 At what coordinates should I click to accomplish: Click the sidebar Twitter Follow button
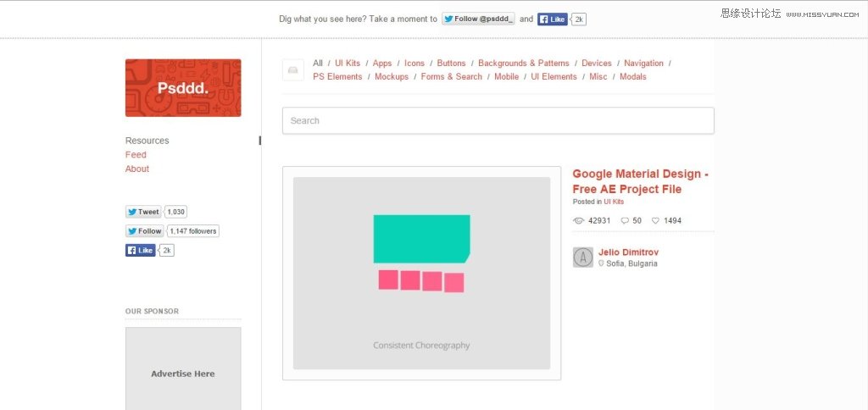[x=144, y=231]
